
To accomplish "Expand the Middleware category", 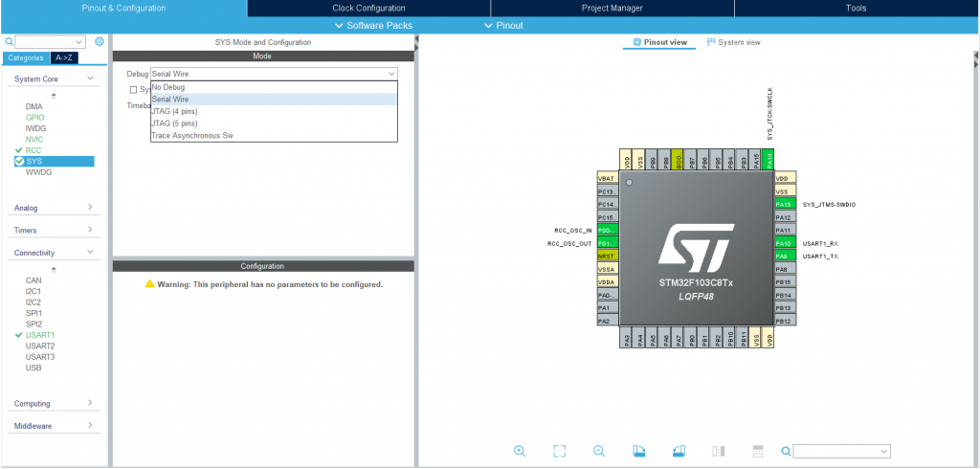I will [x=90, y=425].
